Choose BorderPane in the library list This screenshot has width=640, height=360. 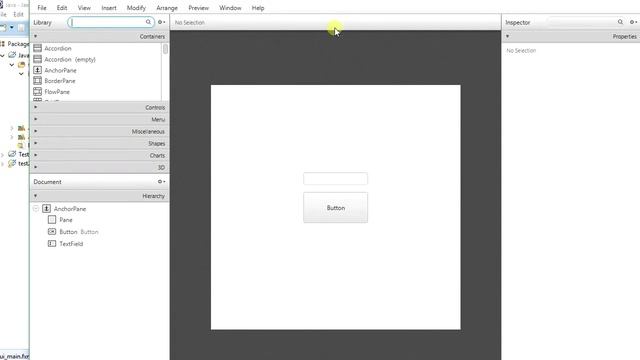coord(60,81)
